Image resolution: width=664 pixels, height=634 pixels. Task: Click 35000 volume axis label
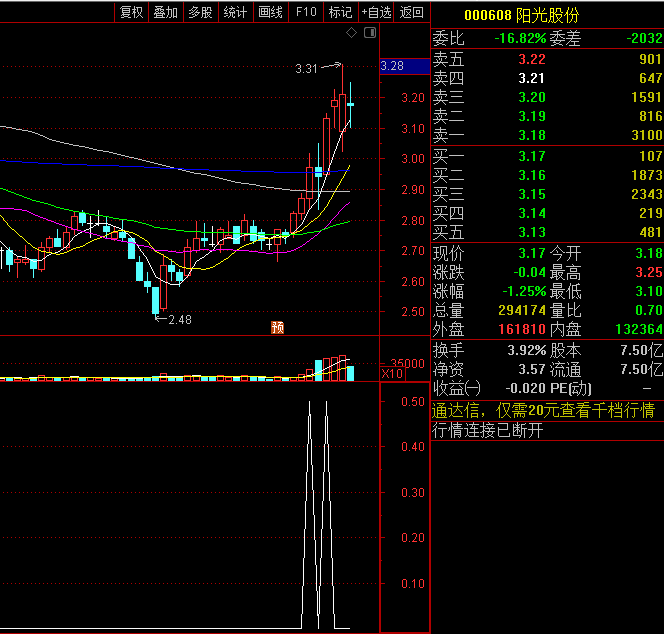[407, 363]
